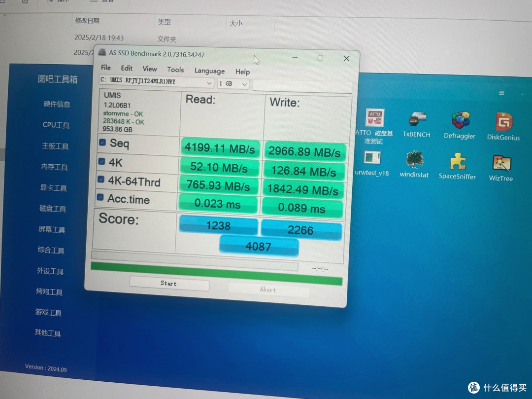Toggle the 4K-64Thrd test checkbox
532x399 pixels.
[101, 179]
